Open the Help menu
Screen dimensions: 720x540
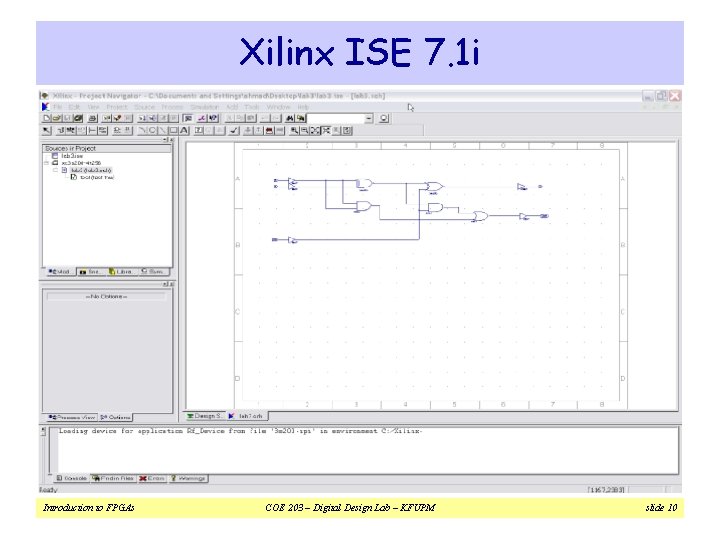coord(304,107)
